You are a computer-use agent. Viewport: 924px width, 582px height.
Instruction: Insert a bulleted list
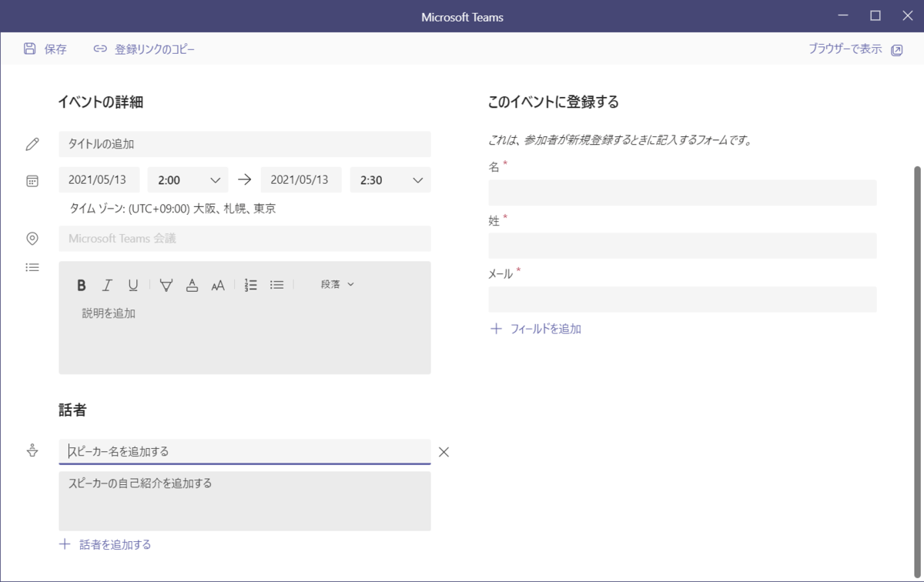pos(277,285)
